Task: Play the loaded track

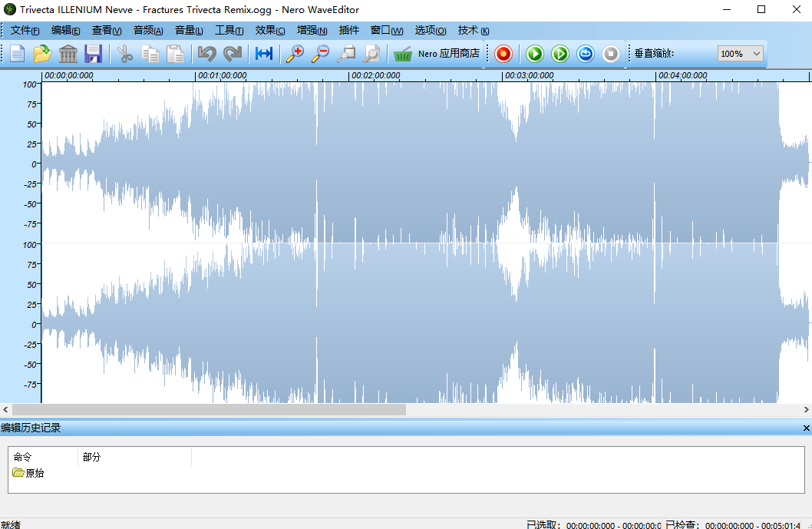Action: click(534, 54)
